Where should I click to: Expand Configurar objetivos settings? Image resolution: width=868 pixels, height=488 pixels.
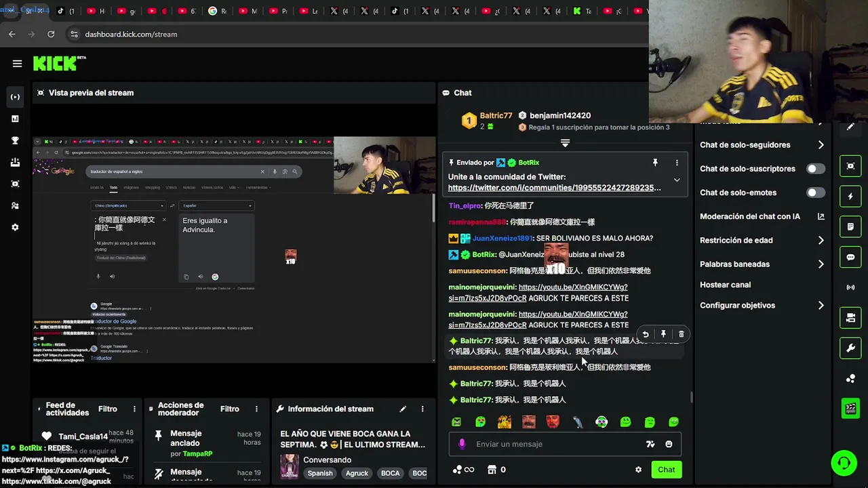point(821,306)
